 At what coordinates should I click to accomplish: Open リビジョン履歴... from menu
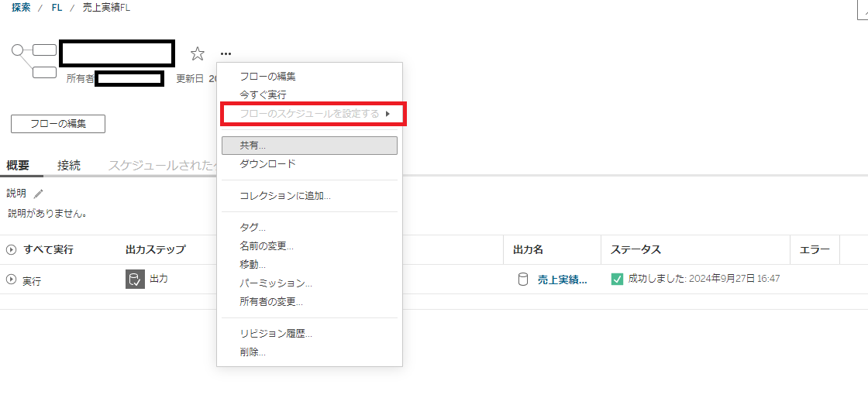(x=309, y=334)
